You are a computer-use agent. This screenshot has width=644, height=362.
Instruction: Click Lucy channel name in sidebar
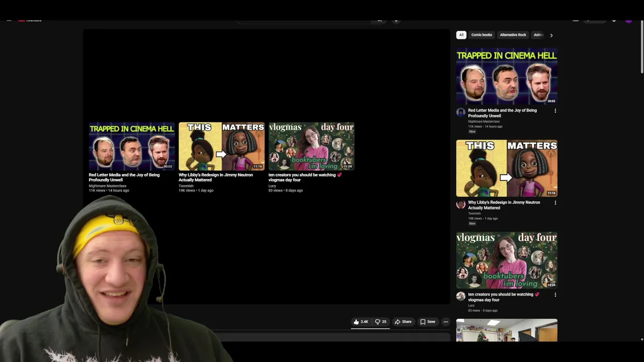pyautogui.click(x=471, y=306)
